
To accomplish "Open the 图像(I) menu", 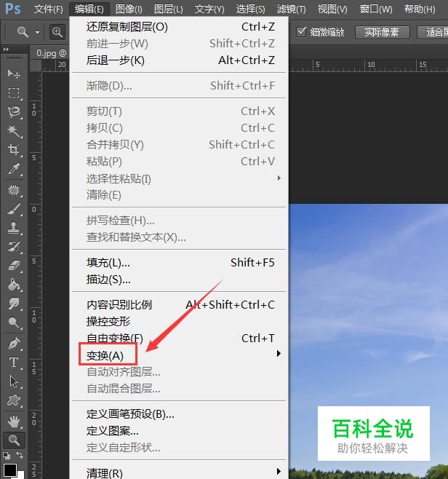I will [129, 9].
